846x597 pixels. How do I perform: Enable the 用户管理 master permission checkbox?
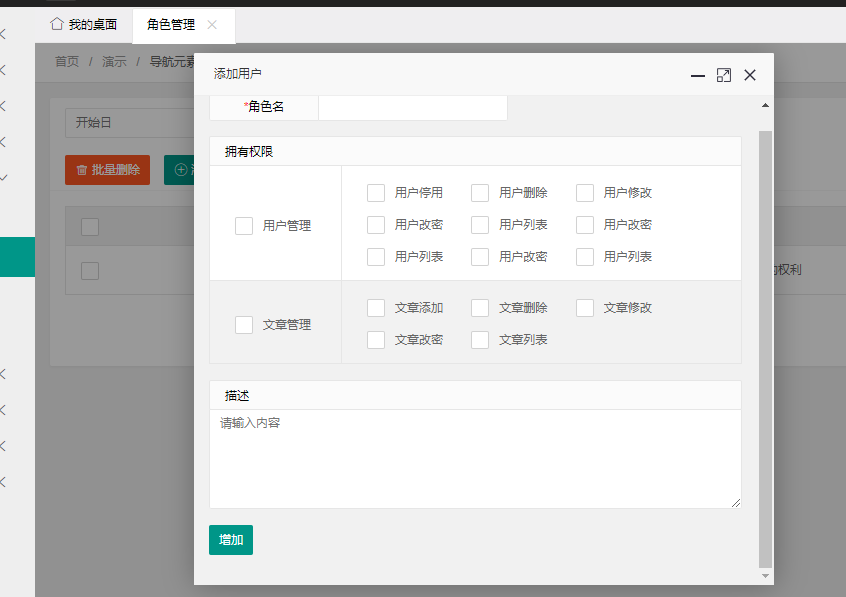[x=243, y=225]
